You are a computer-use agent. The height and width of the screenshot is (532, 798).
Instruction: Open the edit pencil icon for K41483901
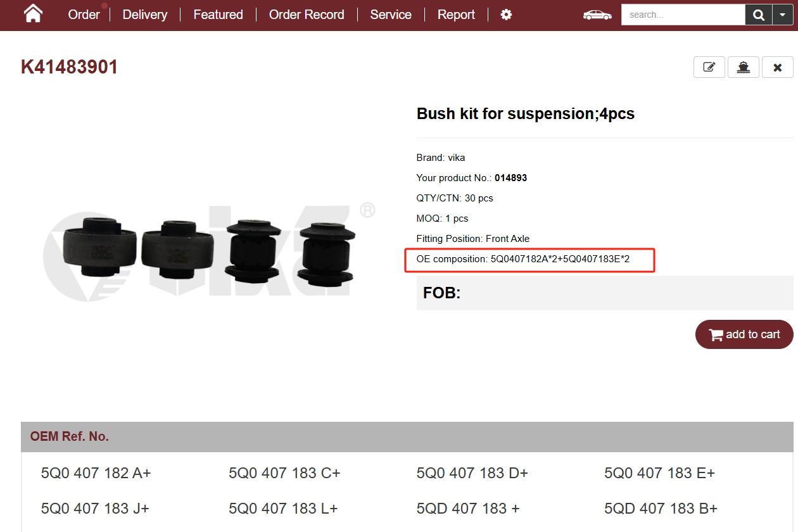[709, 66]
